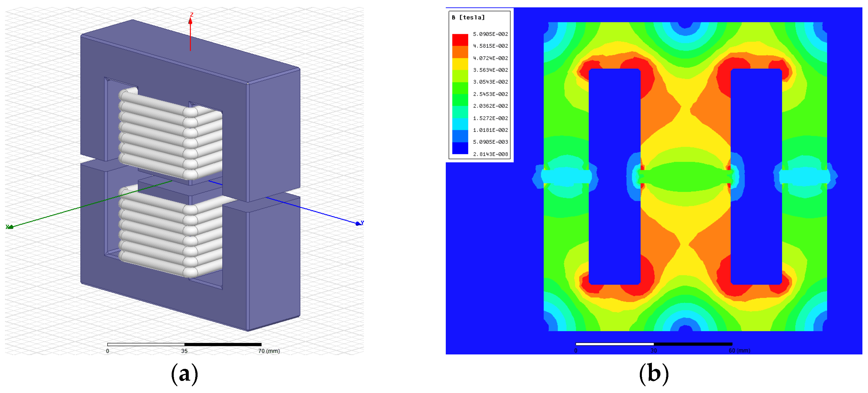Screen dimensions: 868x393
Task: Click the dark blue bottom legend swatch
Action: [x=460, y=148]
